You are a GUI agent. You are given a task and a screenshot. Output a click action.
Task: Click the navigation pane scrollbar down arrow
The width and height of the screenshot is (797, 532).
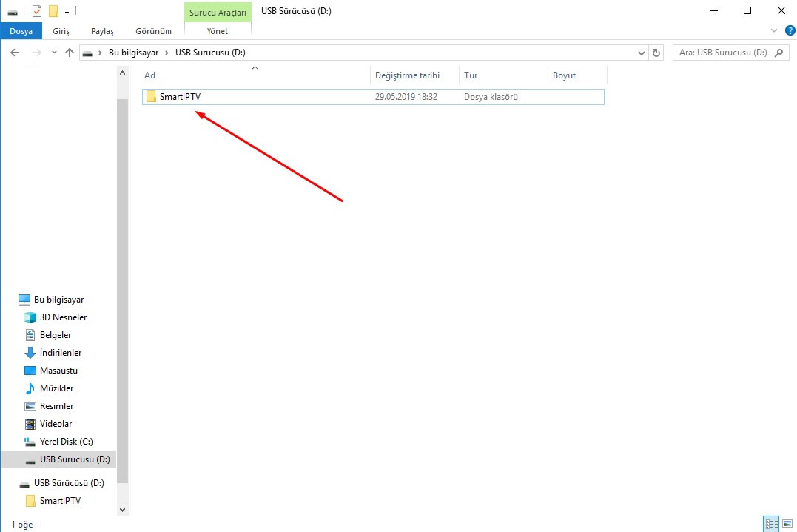[123, 509]
